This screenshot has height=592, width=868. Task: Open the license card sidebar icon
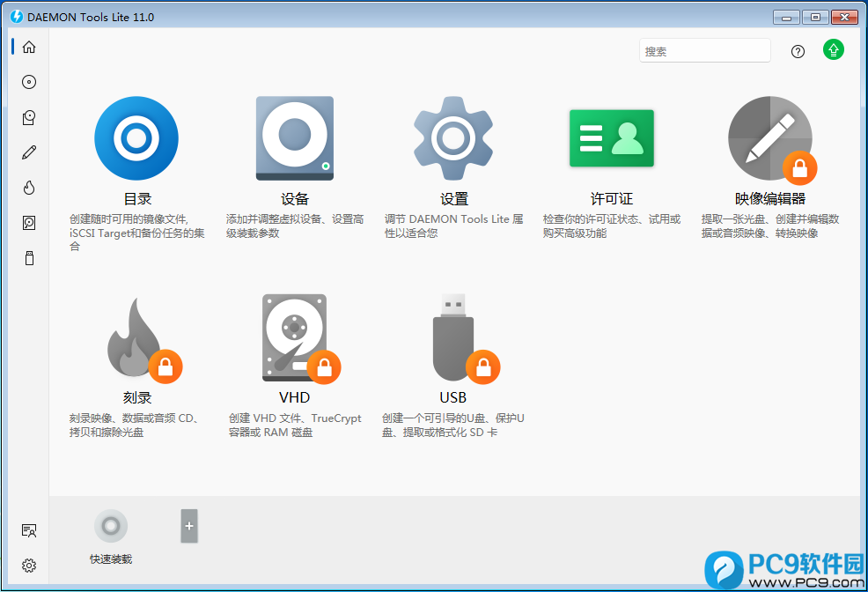(x=29, y=530)
